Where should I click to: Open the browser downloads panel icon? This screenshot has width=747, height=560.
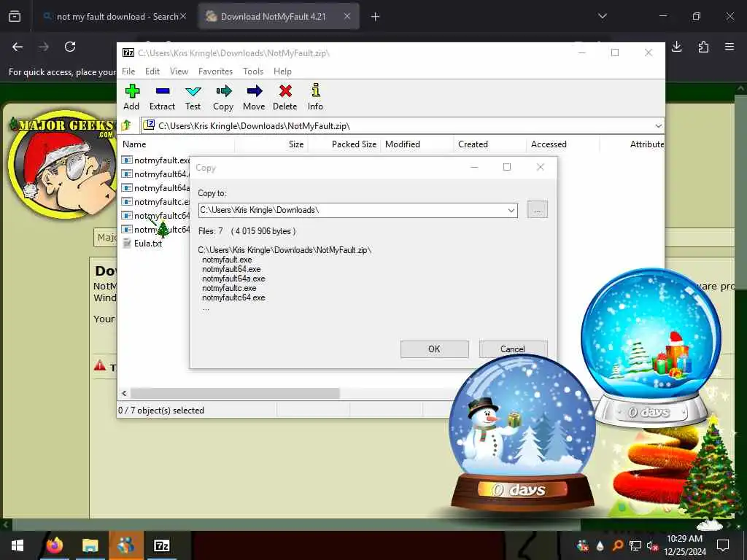[x=676, y=47]
